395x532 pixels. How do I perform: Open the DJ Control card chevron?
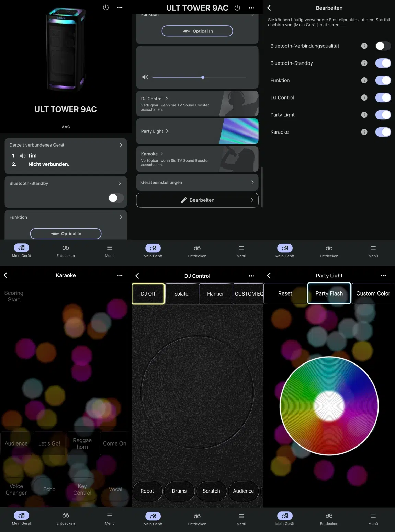(167, 99)
